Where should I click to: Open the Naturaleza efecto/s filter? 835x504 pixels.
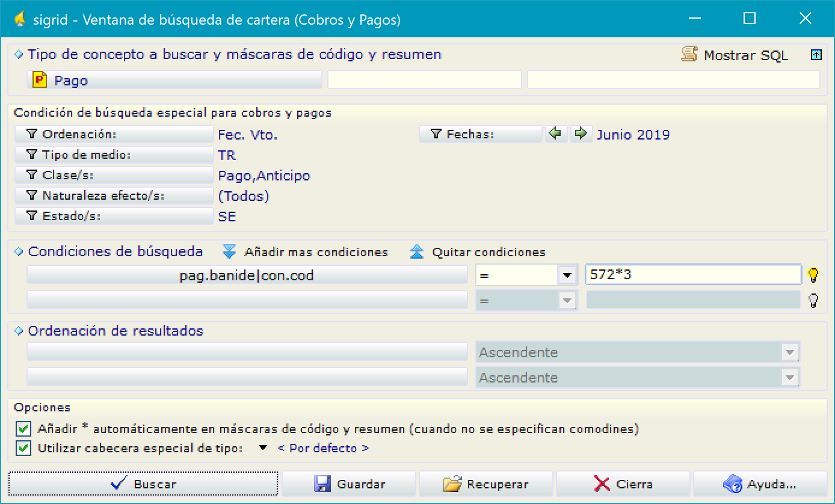114,196
